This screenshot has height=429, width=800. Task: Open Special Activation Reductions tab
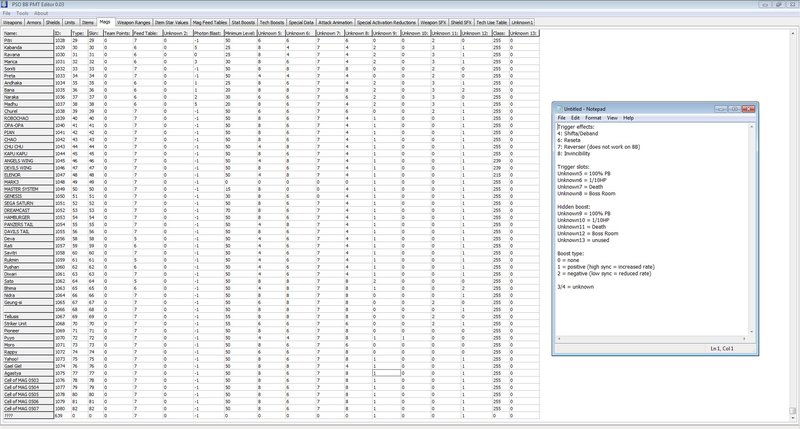coord(386,22)
